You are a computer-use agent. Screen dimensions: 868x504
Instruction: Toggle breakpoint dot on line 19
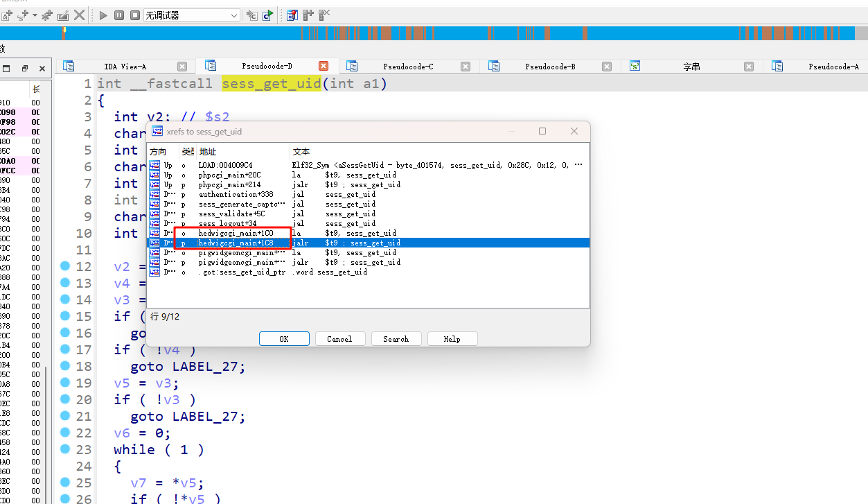(x=65, y=382)
